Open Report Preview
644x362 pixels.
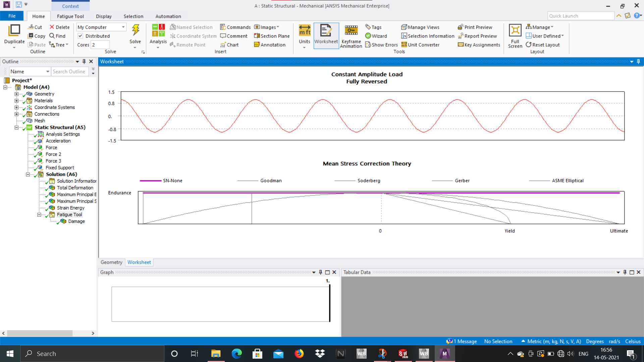(477, 36)
